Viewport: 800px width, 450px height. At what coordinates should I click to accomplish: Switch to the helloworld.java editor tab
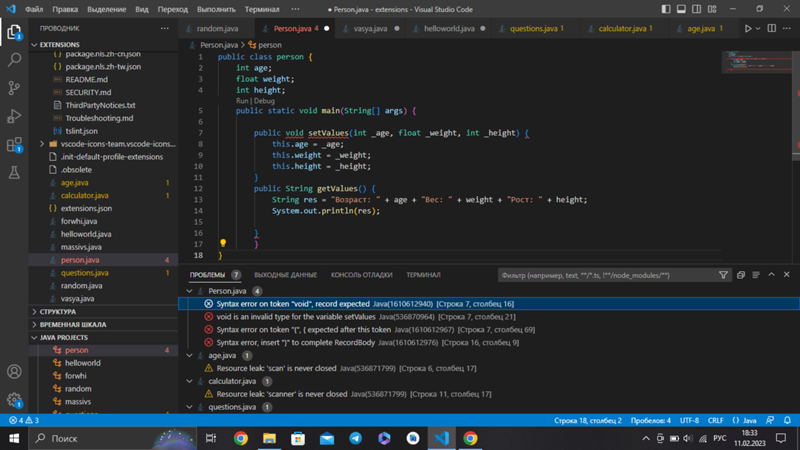click(x=449, y=29)
